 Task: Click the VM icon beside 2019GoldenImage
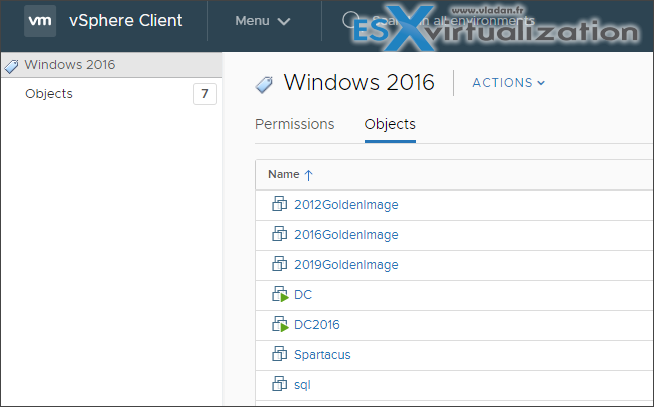pyautogui.click(x=279, y=264)
